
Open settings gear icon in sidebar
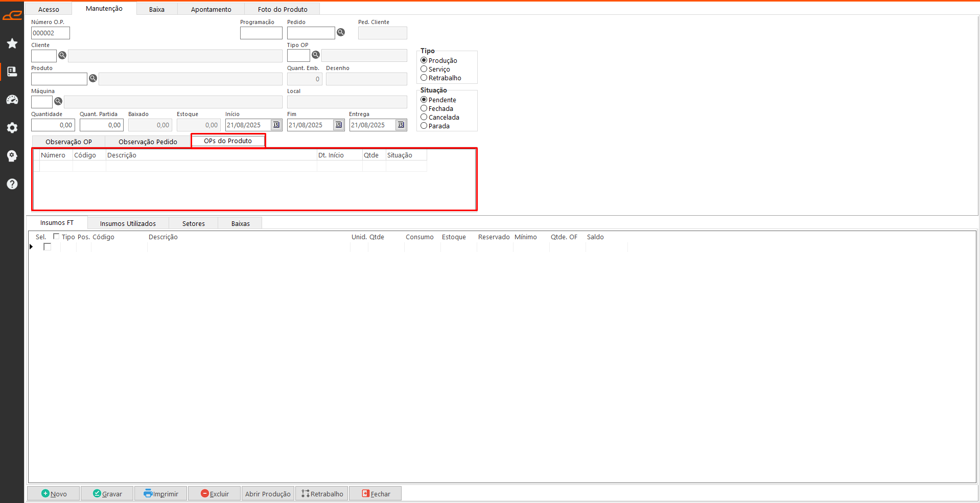pos(12,128)
